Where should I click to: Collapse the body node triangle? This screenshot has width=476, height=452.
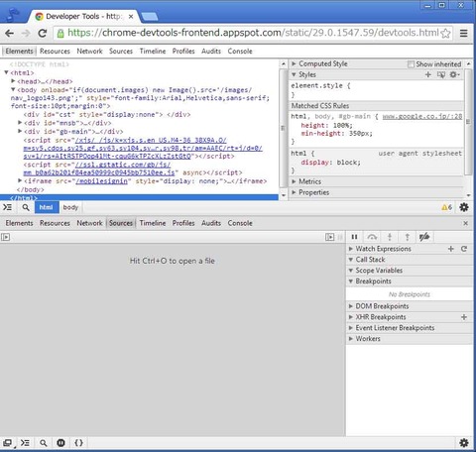13,89
